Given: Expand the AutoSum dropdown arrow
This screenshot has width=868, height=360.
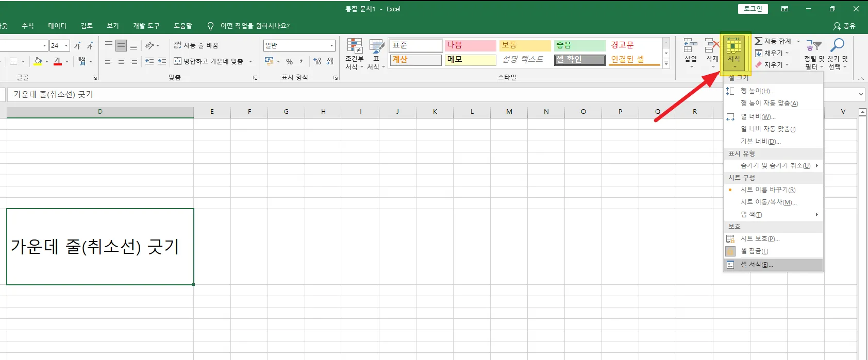Looking at the screenshot, I should [798, 41].
